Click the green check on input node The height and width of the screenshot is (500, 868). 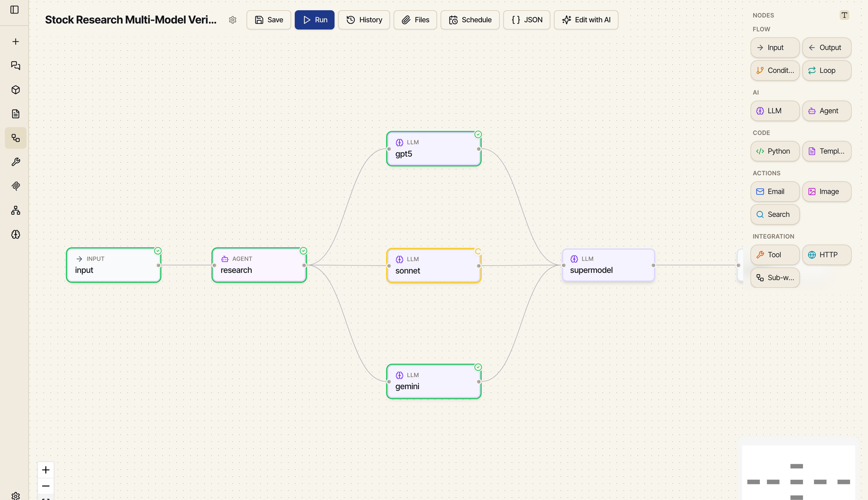158,251
